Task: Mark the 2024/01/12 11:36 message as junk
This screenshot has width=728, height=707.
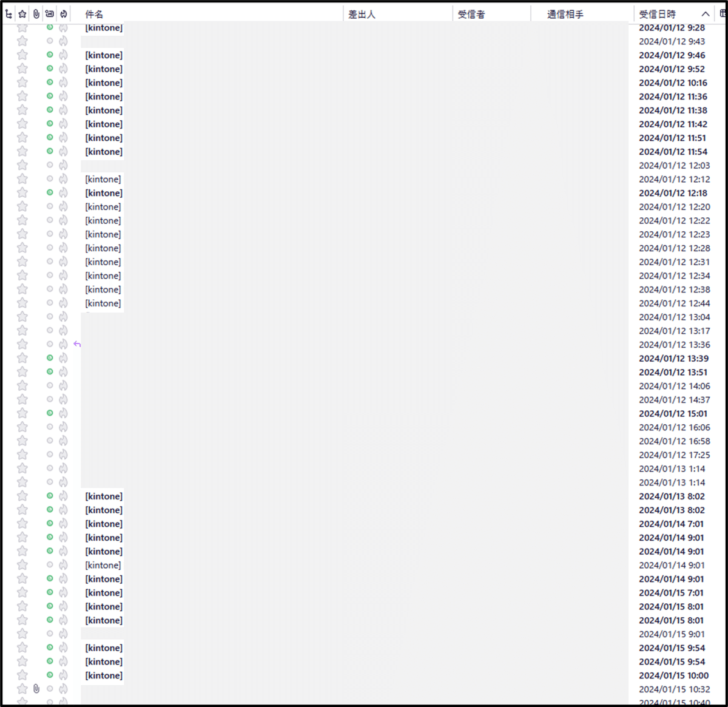Action: click(63, 96)
